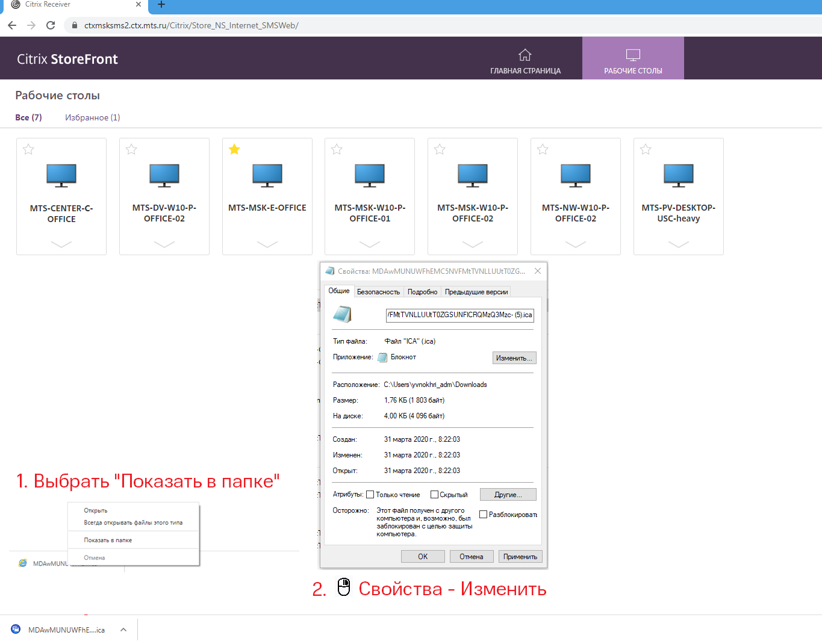The height and width of the screenshot is (644, 822).
Task: Check the Только чтение checkbox
Action: click(x=370, y=495)
